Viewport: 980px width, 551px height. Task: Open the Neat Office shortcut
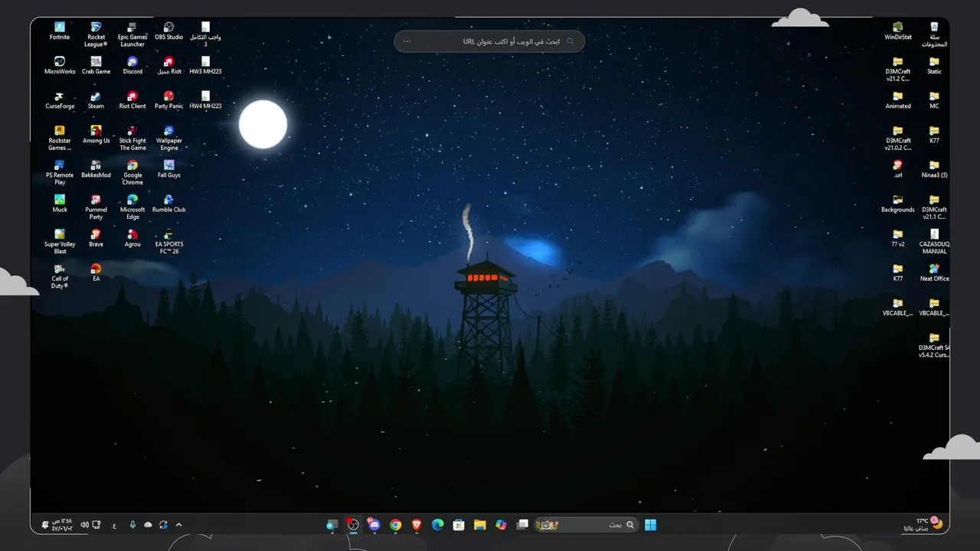[934, 272]
